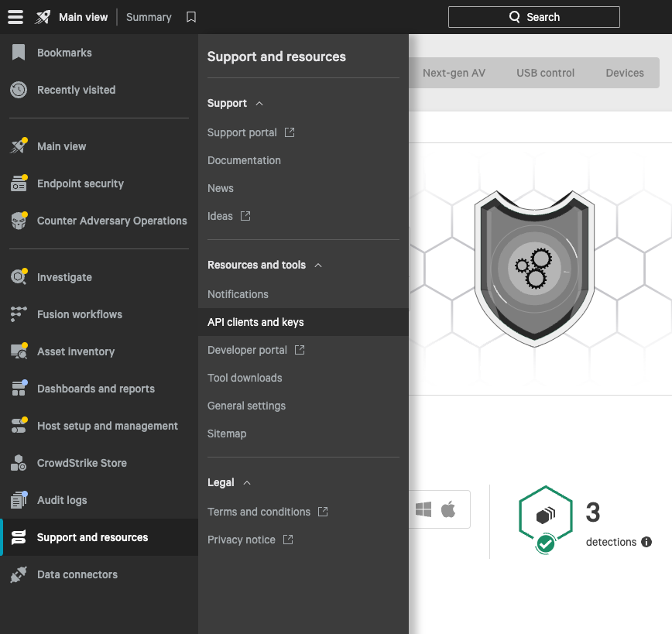Open Audit logs in sidebar

pos(62,500)
